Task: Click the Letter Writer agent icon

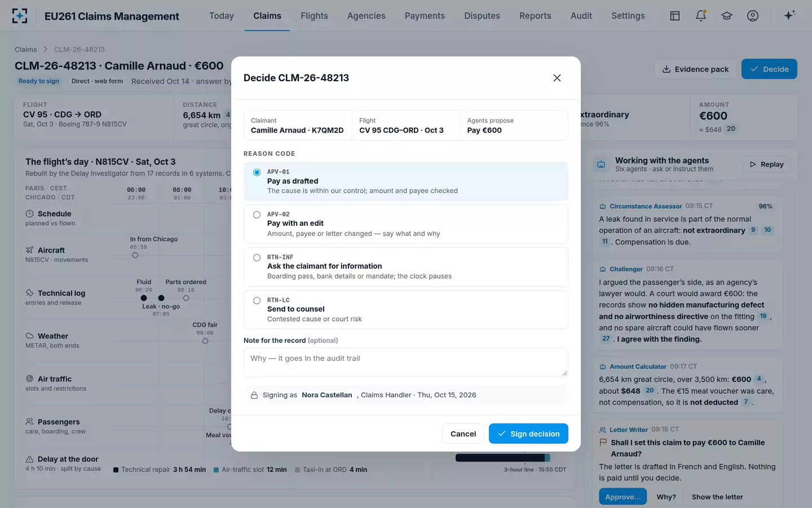Action: 603,430
